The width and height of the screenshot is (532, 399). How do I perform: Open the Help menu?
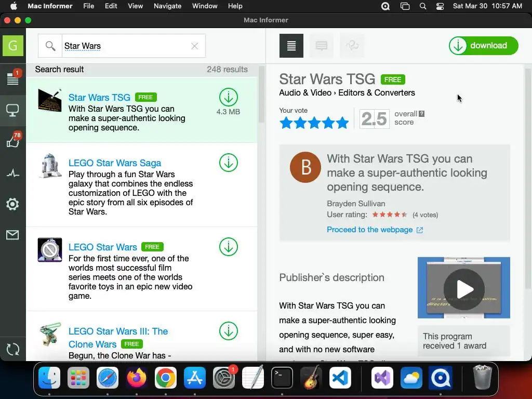click(x=235, y=6)
